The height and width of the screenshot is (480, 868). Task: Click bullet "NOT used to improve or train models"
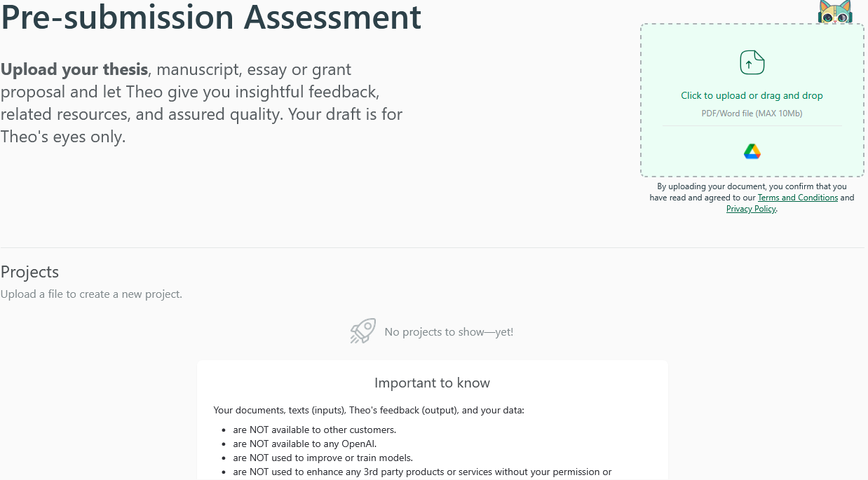tap(323, 458)
